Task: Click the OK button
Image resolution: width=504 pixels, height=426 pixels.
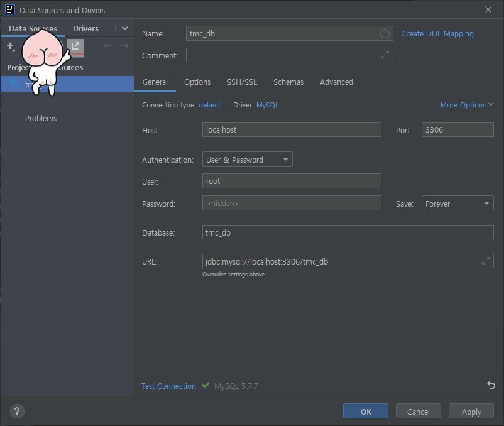Action: click(366, 411)
